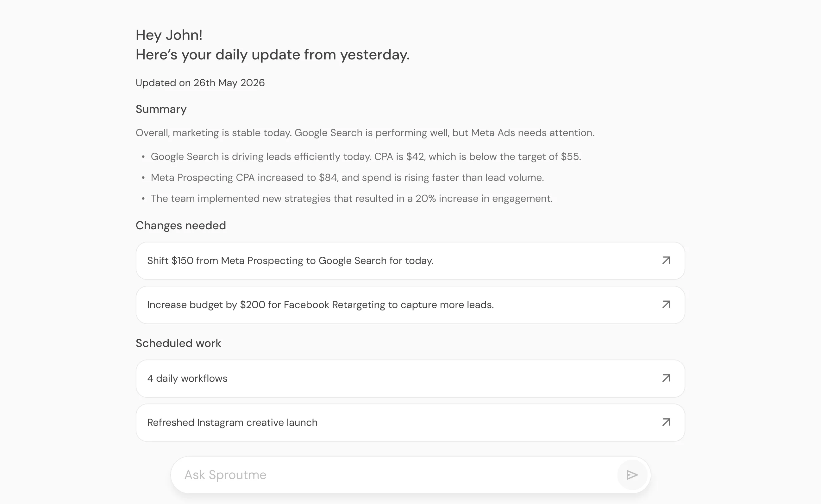Open arrow icon on Shift $150 recommendation

point(666,260)
